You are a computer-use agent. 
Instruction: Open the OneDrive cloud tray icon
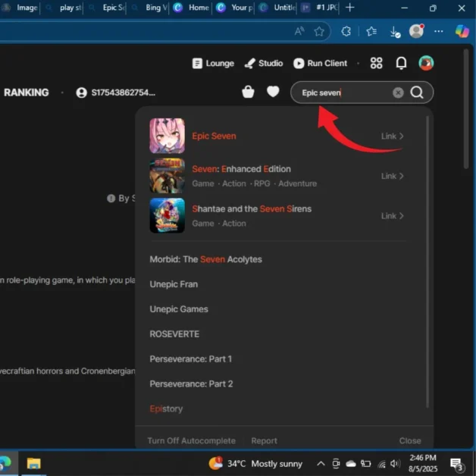pyautogui.click(x=351, y=464)
